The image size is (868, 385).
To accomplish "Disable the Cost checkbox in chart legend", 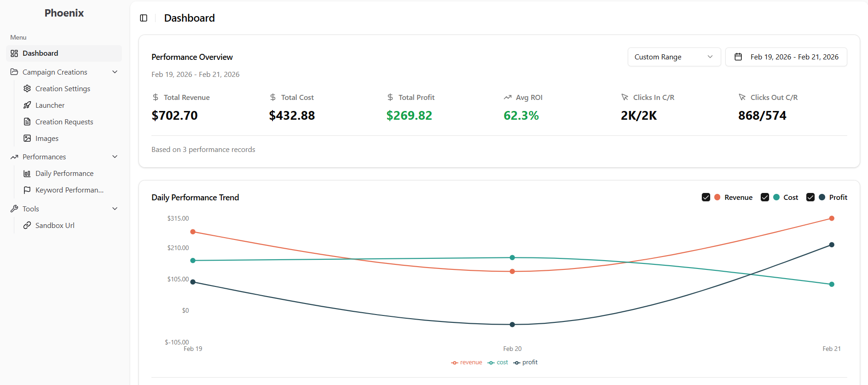I will [x=765, y=197].
